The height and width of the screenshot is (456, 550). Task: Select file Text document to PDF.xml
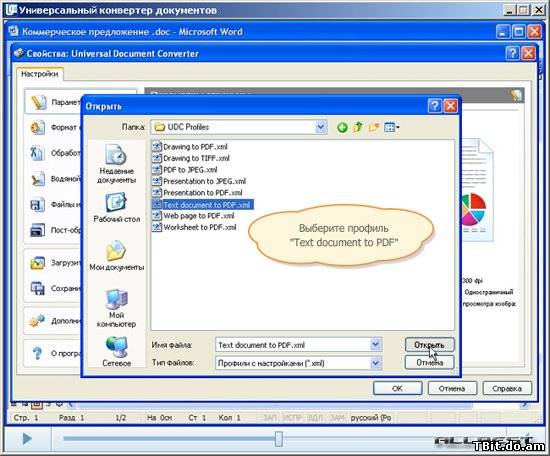tap(202, 204)
